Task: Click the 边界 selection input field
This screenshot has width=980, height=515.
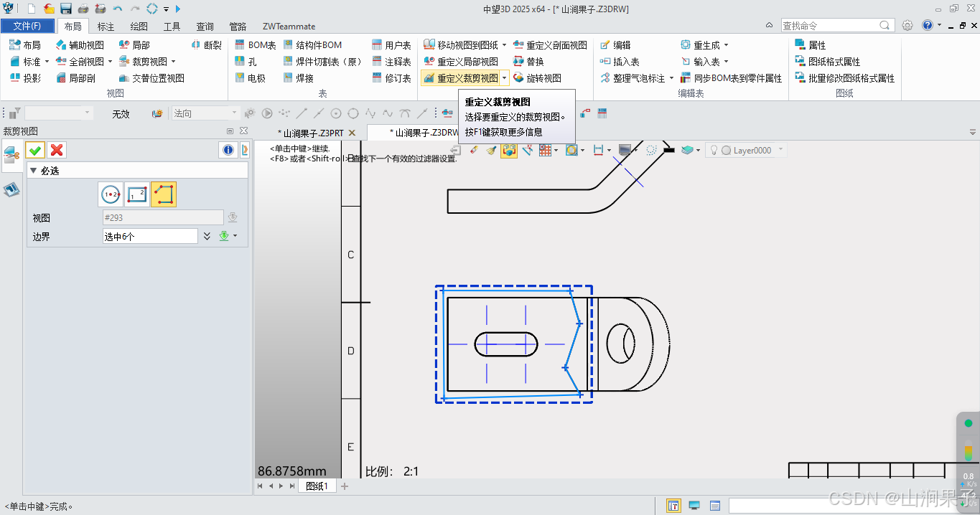Action: pos(150,236)
